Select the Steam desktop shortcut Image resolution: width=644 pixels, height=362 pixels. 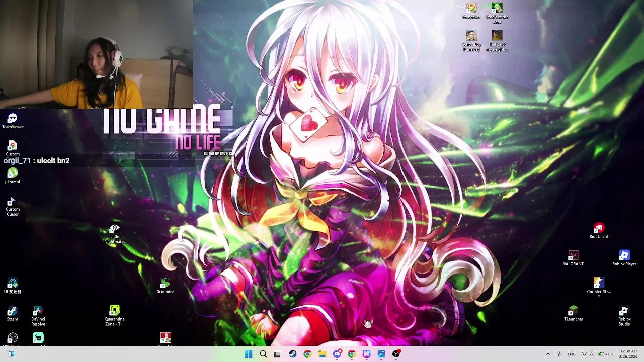coord(13,314)
